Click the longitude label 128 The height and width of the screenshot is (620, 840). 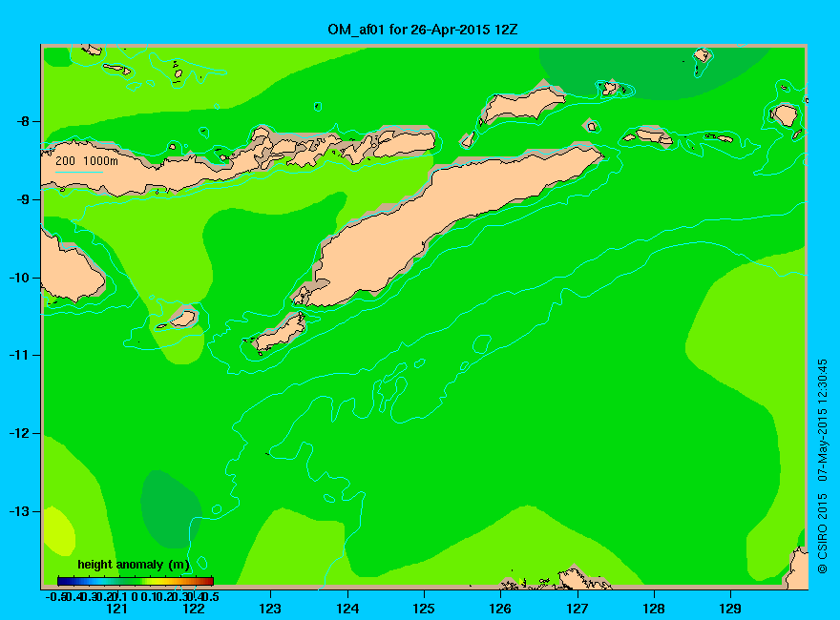point(654,609)
